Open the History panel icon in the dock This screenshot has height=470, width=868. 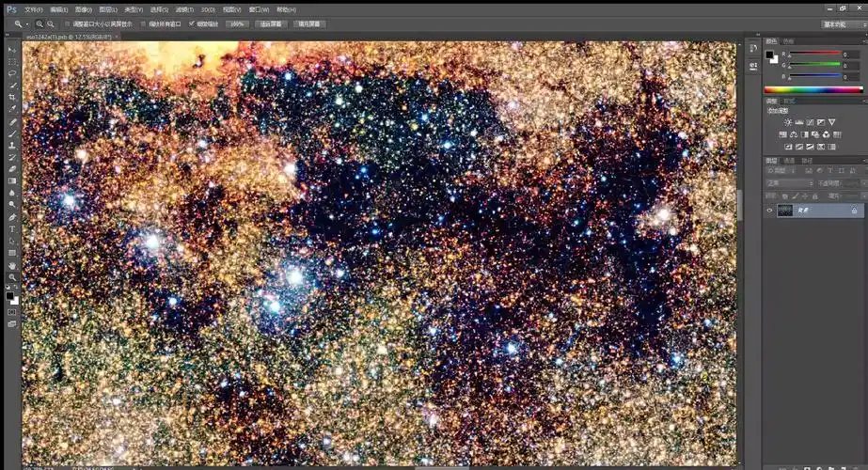tap(753, 49)
